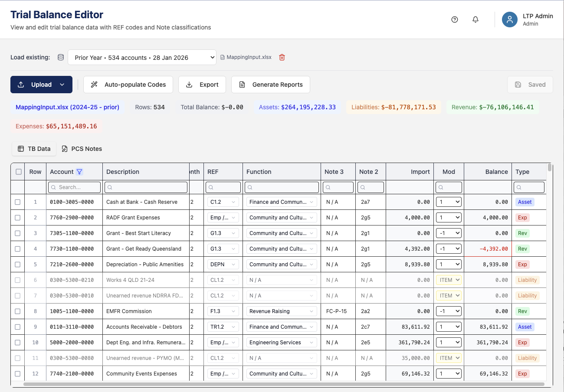Click Asset type badge in row 9
This screenshot has height=392, width=564.
tap(525, 327)
